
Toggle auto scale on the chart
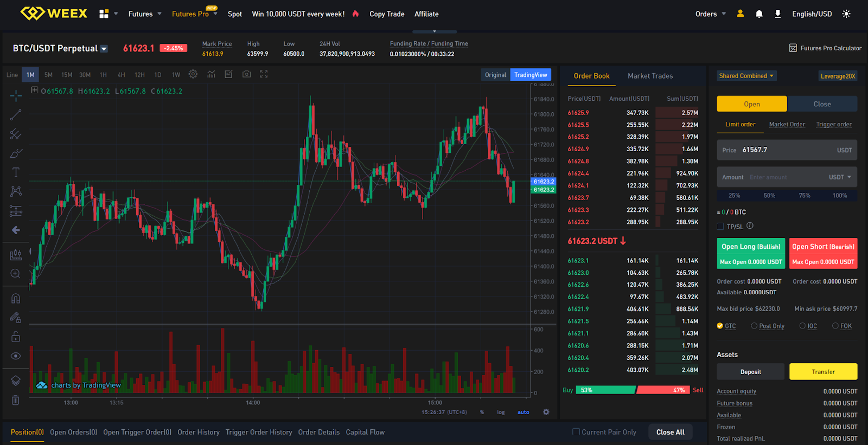coord(524,412)
